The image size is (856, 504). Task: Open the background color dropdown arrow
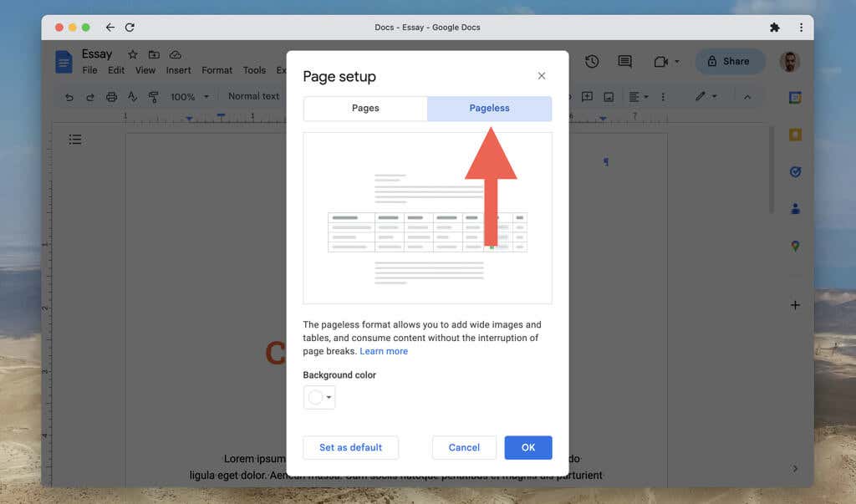[329, 398]
